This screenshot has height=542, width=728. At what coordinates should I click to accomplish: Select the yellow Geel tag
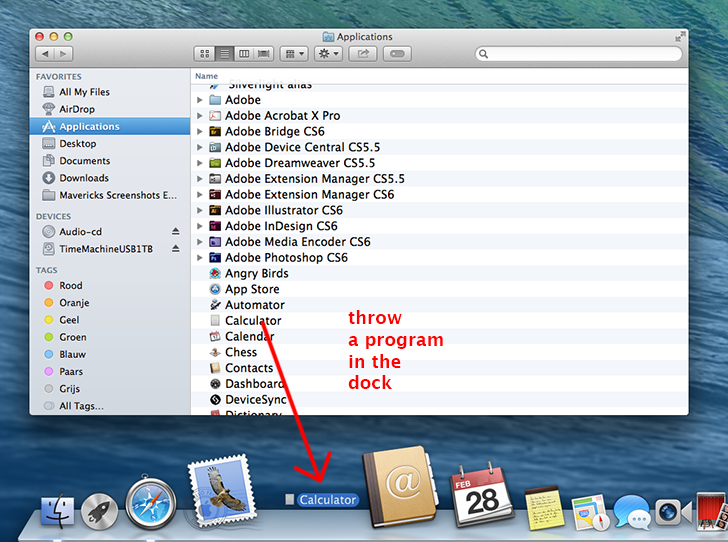tap(110, 320)
